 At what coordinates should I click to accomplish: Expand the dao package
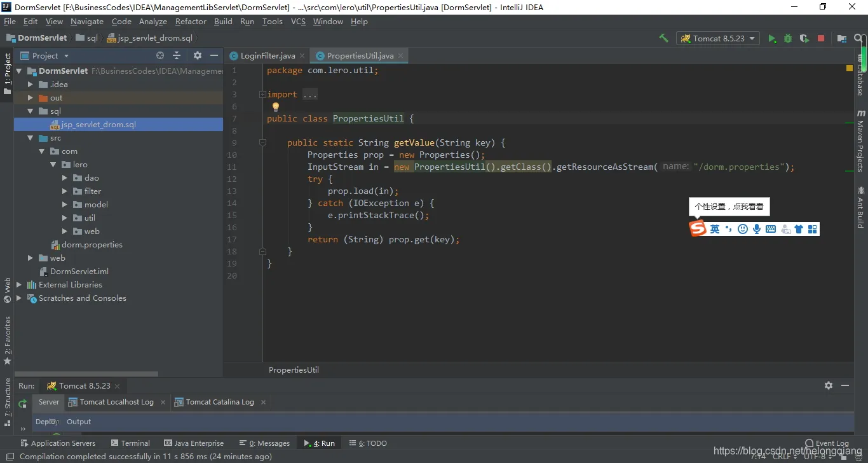click(65, 178)
